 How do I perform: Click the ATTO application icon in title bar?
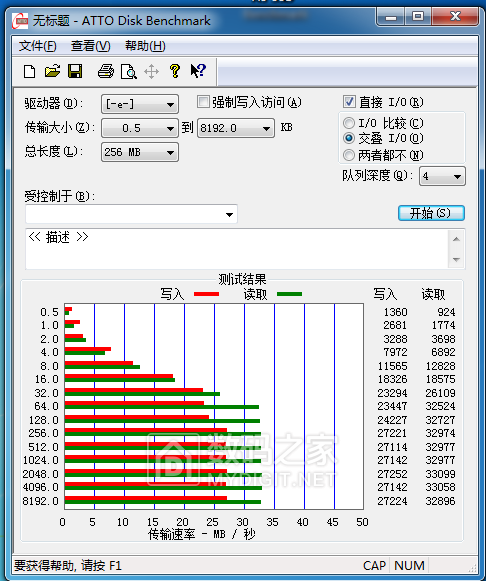click(20, 21)
